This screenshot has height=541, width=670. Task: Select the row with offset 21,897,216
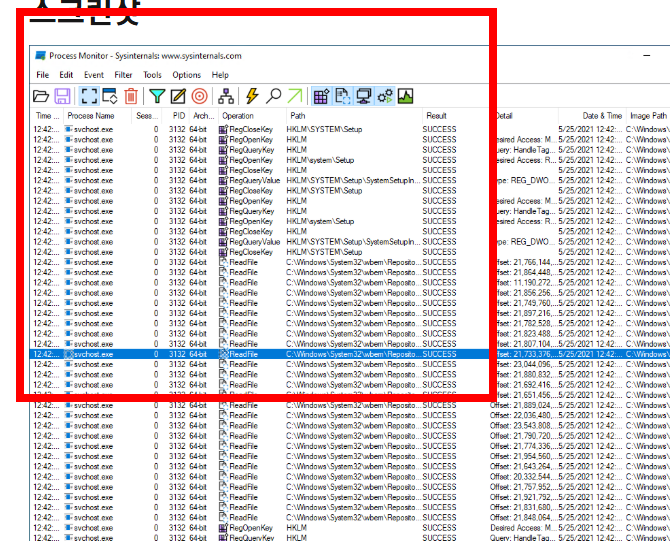(x=351, y=313)
